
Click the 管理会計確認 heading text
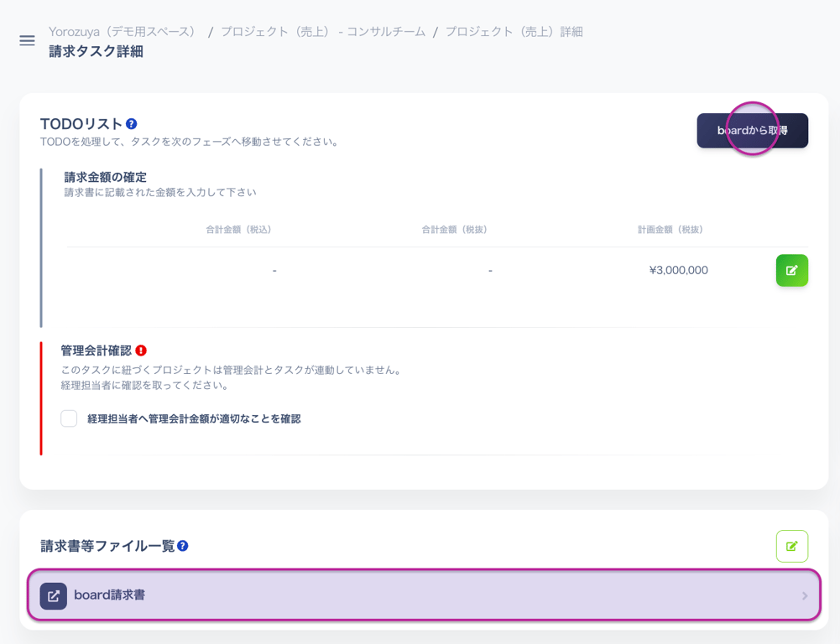(97, 351)
